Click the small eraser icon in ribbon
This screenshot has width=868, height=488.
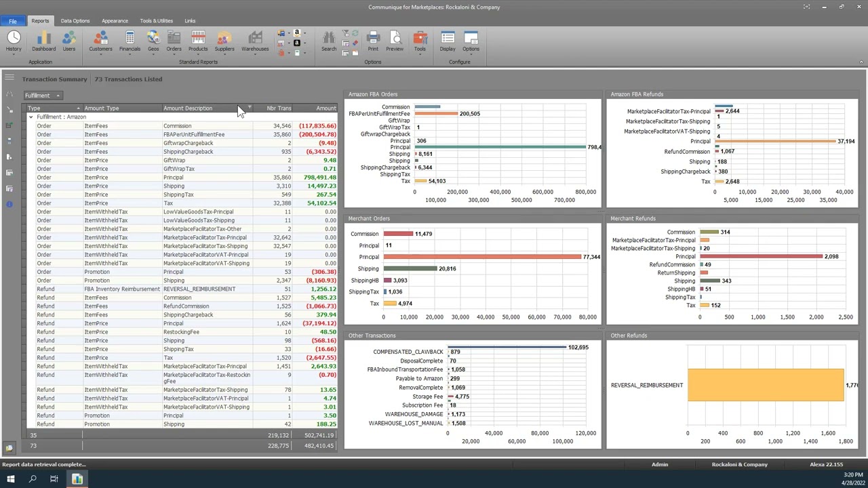(355, 43)
